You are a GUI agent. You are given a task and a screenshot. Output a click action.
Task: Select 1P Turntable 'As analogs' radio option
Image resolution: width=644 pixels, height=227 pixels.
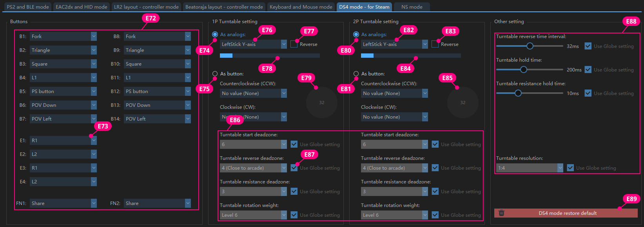(215, 35)
